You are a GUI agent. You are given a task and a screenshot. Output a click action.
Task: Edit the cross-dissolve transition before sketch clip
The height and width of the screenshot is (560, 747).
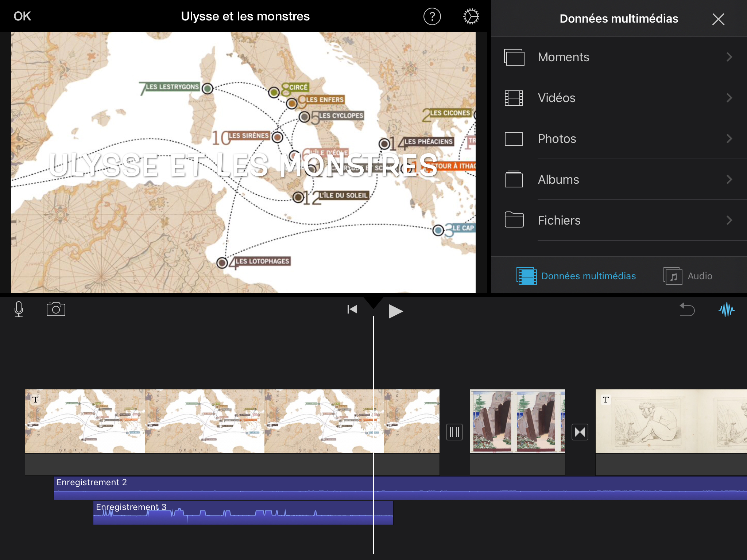(580, 432)
